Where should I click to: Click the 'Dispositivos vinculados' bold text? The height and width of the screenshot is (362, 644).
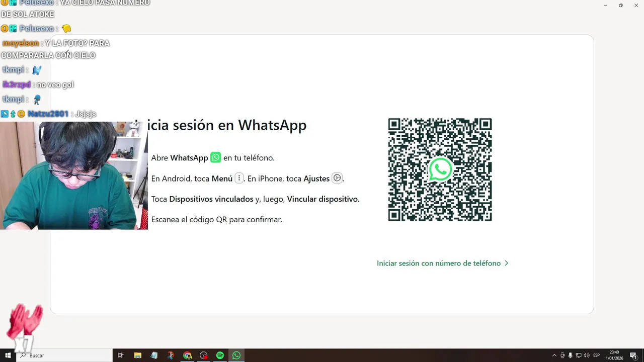coord(211,199)
